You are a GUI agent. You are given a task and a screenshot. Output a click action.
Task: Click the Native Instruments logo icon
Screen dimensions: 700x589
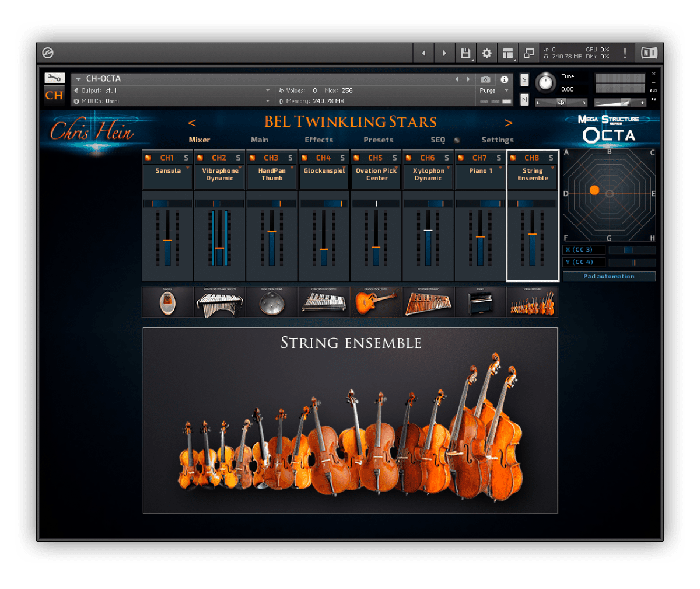[x=649, y=53]
